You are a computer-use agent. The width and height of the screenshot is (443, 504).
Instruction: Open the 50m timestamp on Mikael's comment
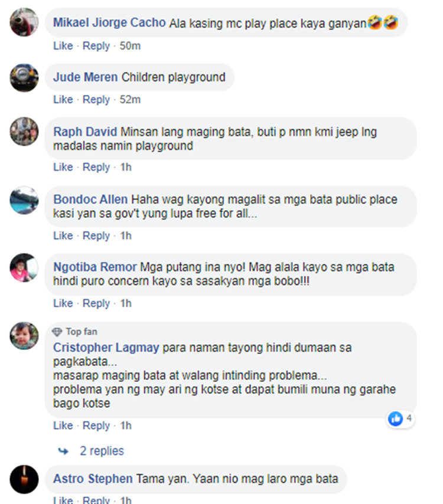pyautogui.click(x=130, y=45)
